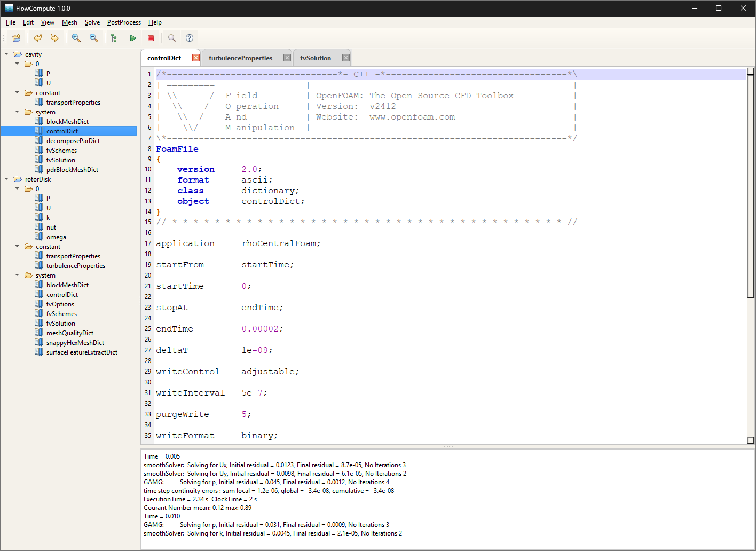Image resolution: width=756 pixels, height=551 pixels.
Task: Open the Edit menu
Action: 28,22
